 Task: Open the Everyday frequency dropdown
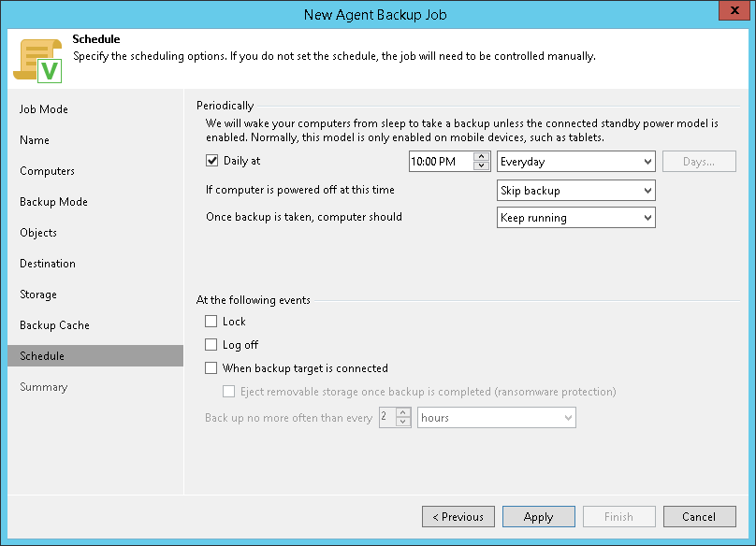575,162
